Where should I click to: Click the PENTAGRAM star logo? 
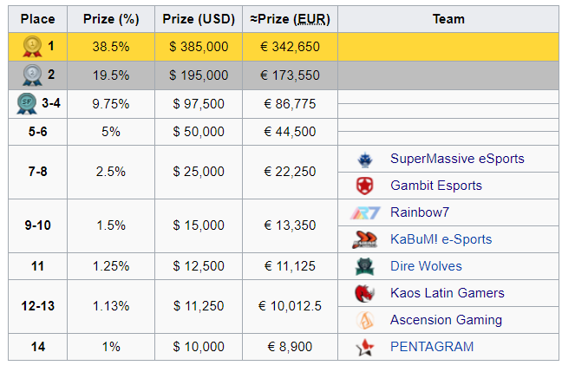[365, 347]
